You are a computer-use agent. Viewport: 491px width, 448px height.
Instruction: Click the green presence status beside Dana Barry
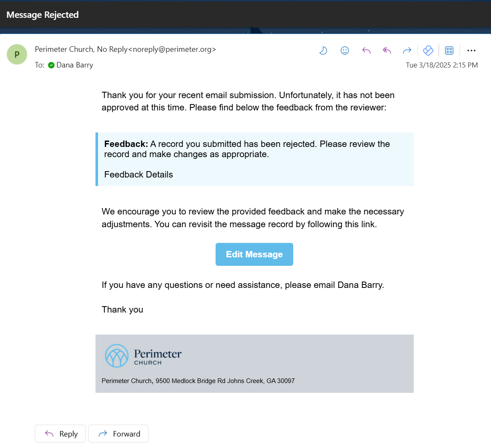click(x=51, y=65)
